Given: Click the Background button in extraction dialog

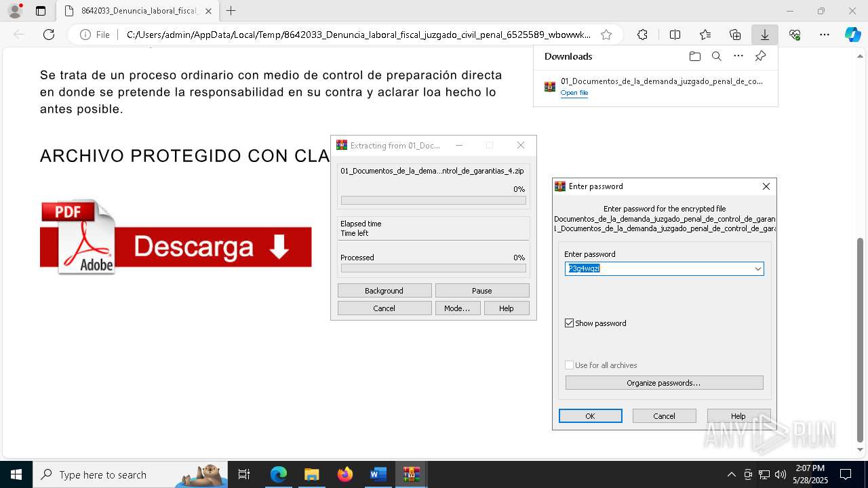Looking at the screenshot, I should pyautogui.click(x=384, y=291).
